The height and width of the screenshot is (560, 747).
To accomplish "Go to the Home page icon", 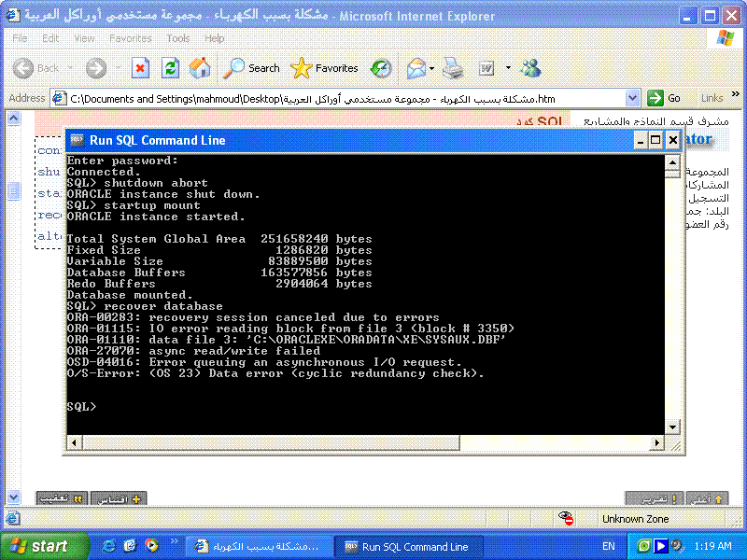I will pos(200,68).
